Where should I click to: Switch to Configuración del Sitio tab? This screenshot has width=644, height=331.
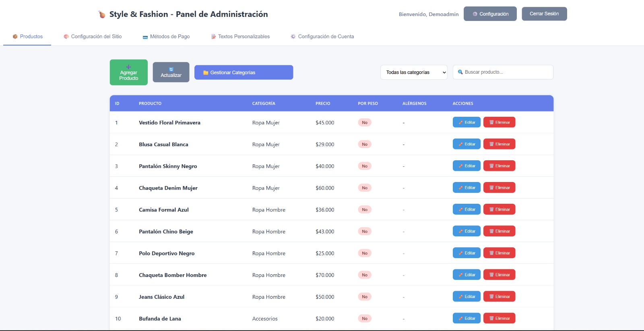pyautogui.click(x=93, y=37)
